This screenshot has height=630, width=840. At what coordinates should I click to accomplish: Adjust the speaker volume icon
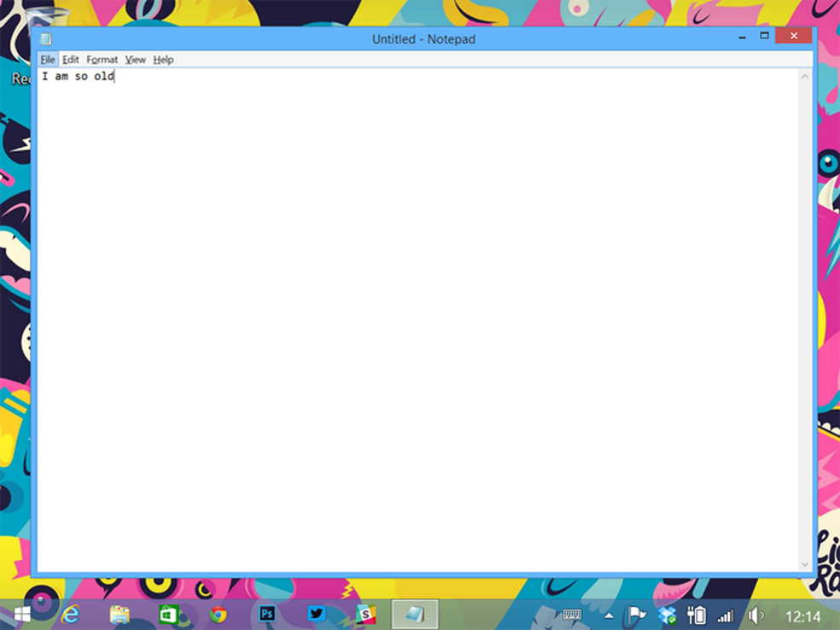(x=755, y=615)
